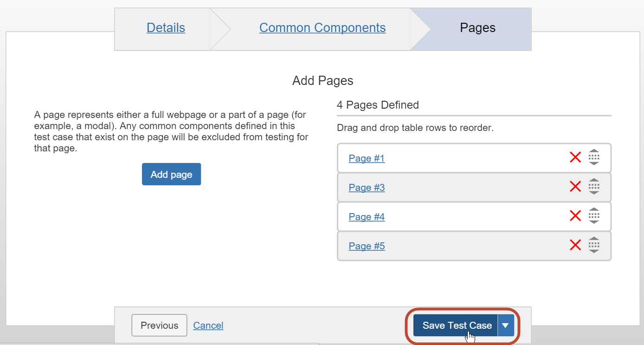Switch to the Details tab
644x345 pixels.
[166, 28]
